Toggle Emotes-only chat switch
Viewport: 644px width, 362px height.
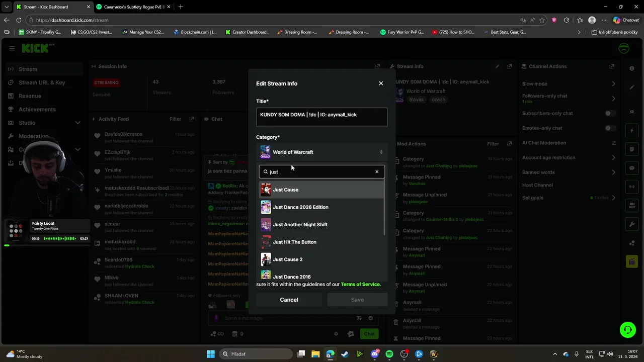click(x=610, y=128)
